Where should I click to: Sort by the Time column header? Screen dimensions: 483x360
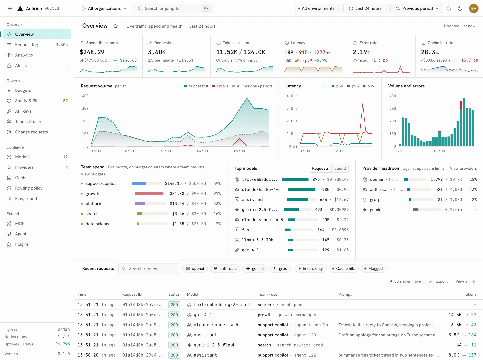(82, 295)
